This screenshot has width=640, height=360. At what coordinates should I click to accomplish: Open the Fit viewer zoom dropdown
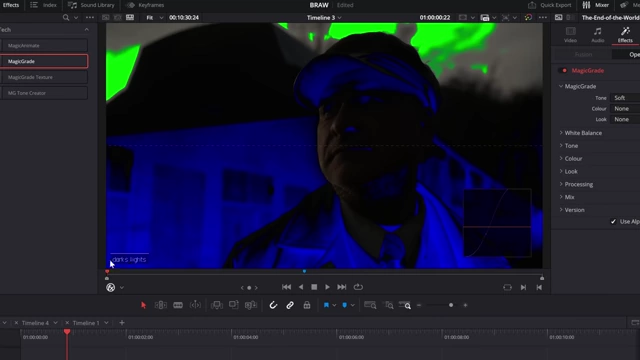coord(155,18)
